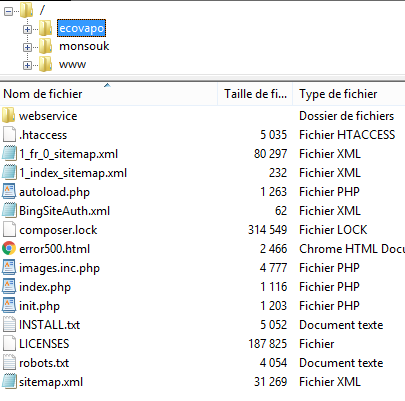Select the monsouk folder in tree
The height and width of the screenshot is (401, 405).
[84, 46]
